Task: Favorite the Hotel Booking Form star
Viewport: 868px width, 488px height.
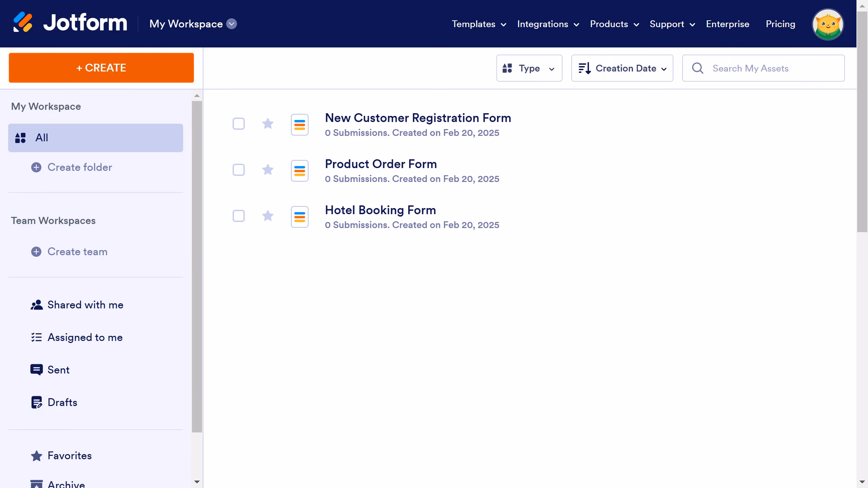Action: click(x=268, y=216)
